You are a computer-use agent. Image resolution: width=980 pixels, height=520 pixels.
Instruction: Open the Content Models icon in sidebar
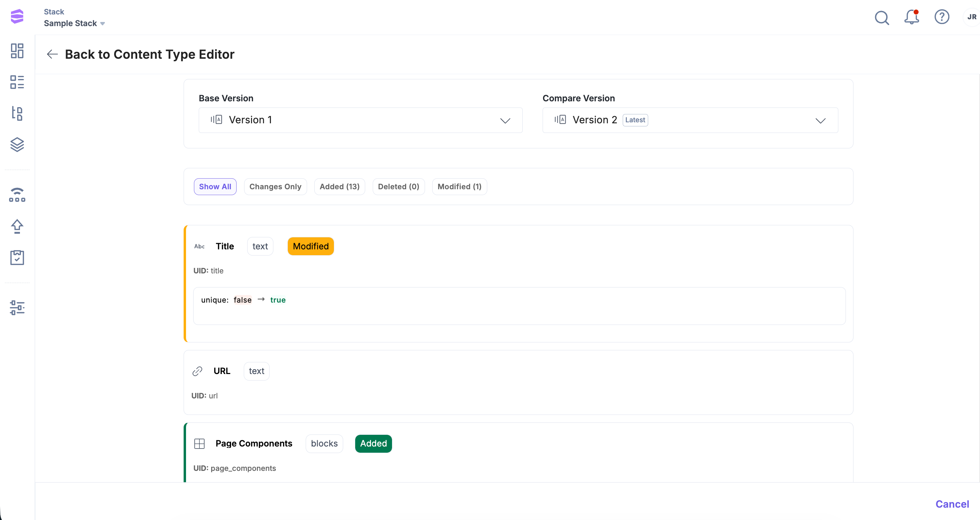pyautogui.click(x=17, y=113)
